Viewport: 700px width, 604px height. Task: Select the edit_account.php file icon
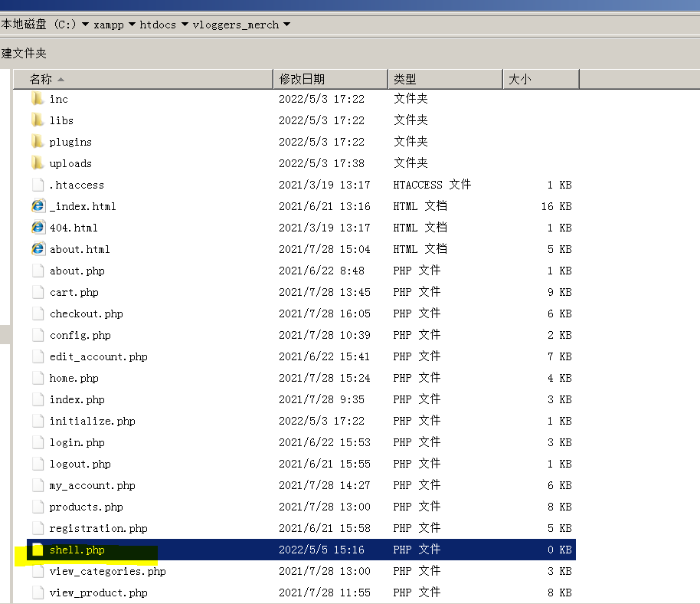point(38,356)
